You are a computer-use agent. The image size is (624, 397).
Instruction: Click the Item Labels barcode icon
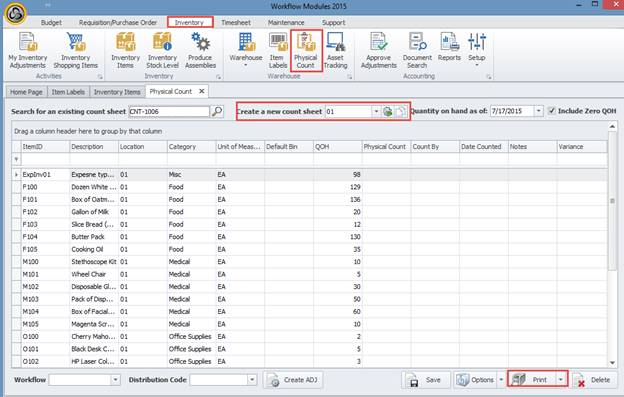click(277, 51)
